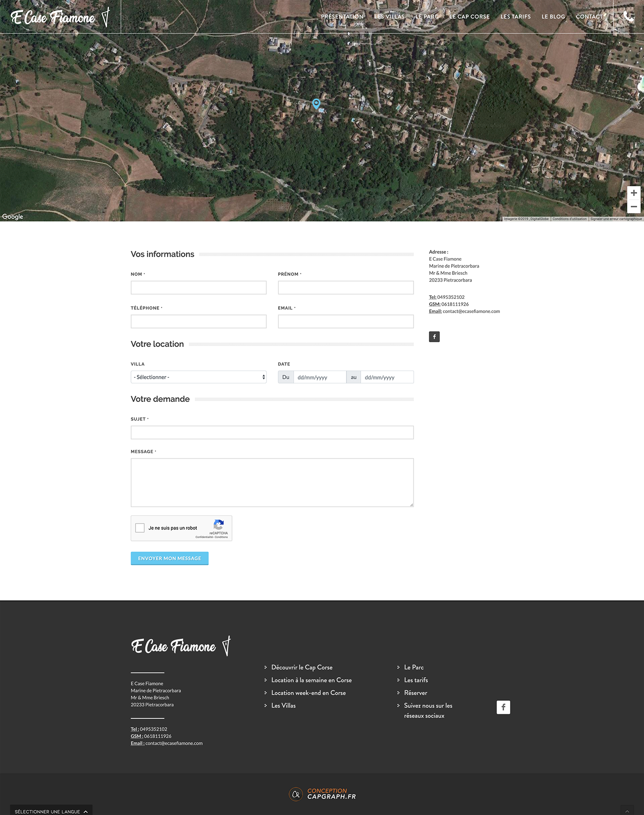The image size is (644, 815).
Task: Follow the 'Découvrir le Cap Corse' footer link
Action: 302,667
